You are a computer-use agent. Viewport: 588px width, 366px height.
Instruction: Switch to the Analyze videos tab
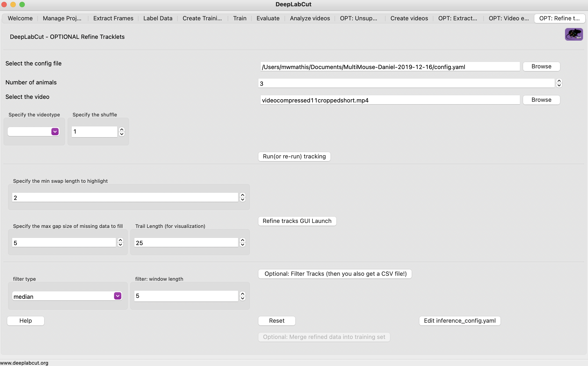click(x=310, y=18)
